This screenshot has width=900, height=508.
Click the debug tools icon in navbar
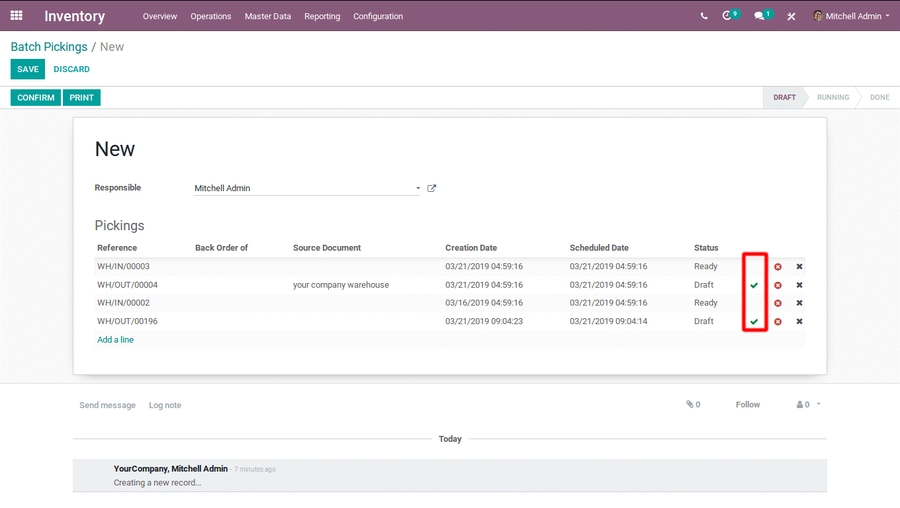pos(791,16)
